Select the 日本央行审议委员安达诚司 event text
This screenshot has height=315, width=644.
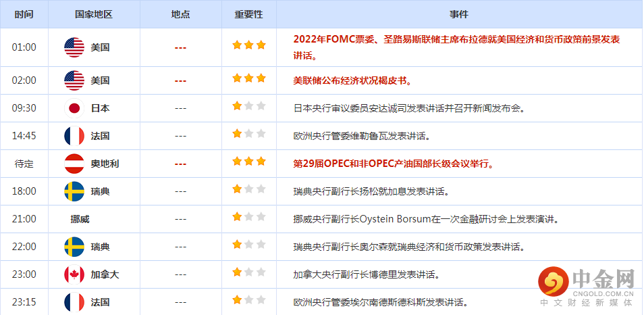pyautogui.click(x=410, y=109)
